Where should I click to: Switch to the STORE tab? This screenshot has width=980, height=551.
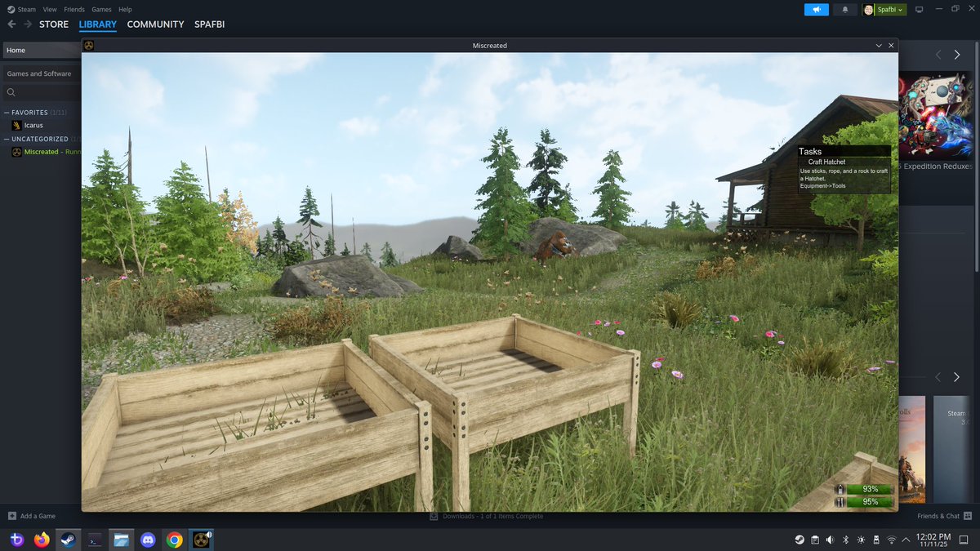[x=53, y=24]
